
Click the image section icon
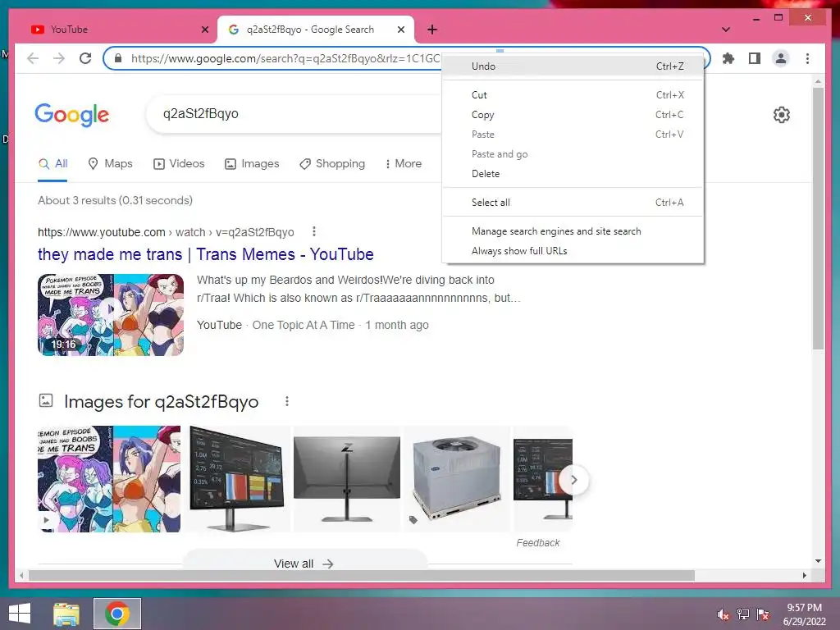pyautogui.click(x=46, y=400)
